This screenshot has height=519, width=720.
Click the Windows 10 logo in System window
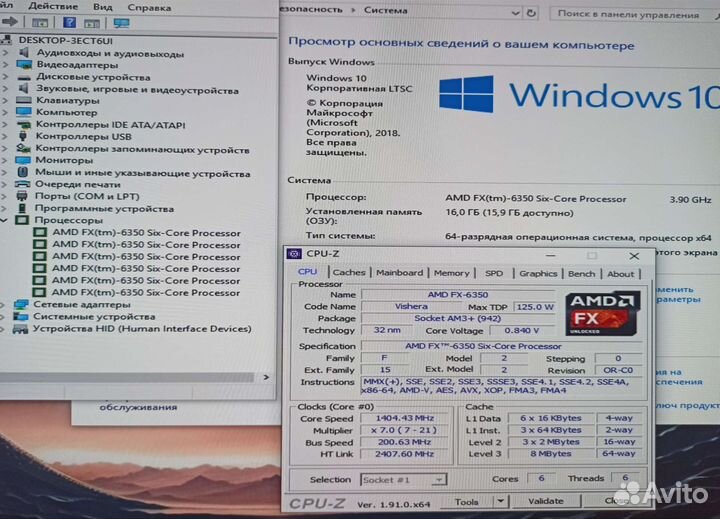pyautogui.click(x=580, y=95)
